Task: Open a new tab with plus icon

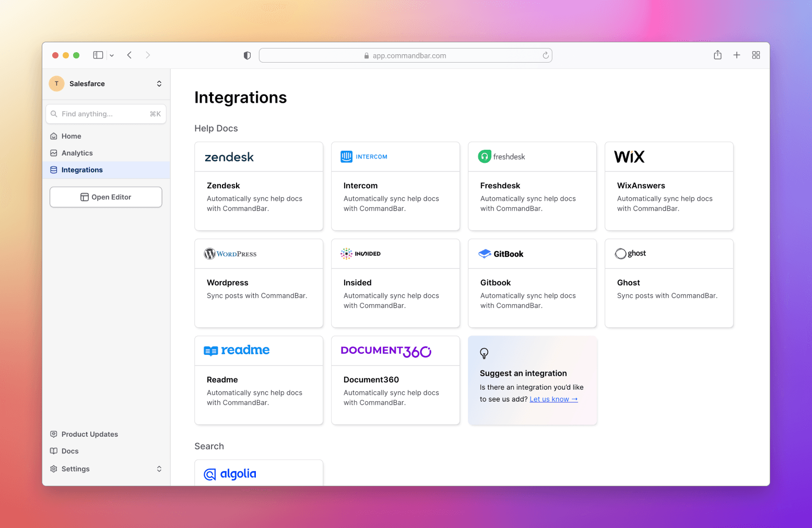Action: click(x=737, y=55)
